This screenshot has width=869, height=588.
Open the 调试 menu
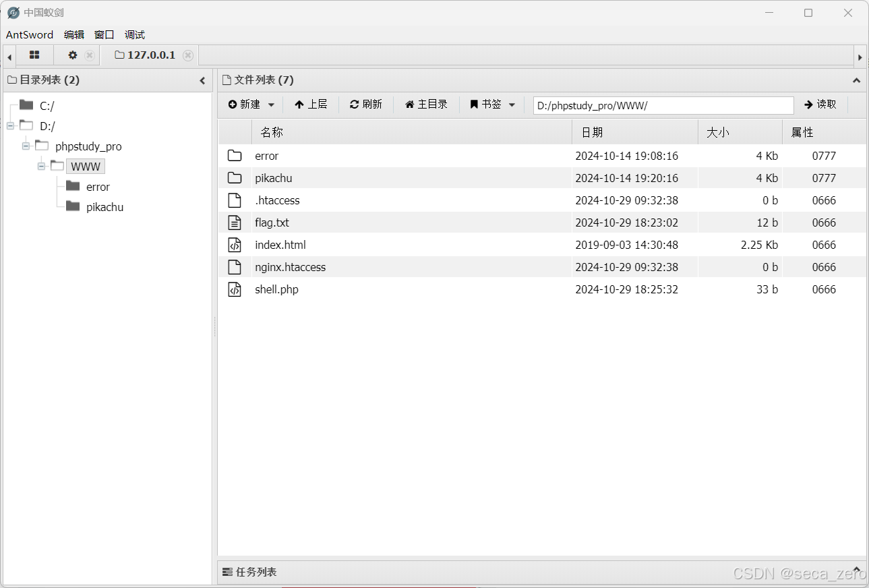coord(135,35)
